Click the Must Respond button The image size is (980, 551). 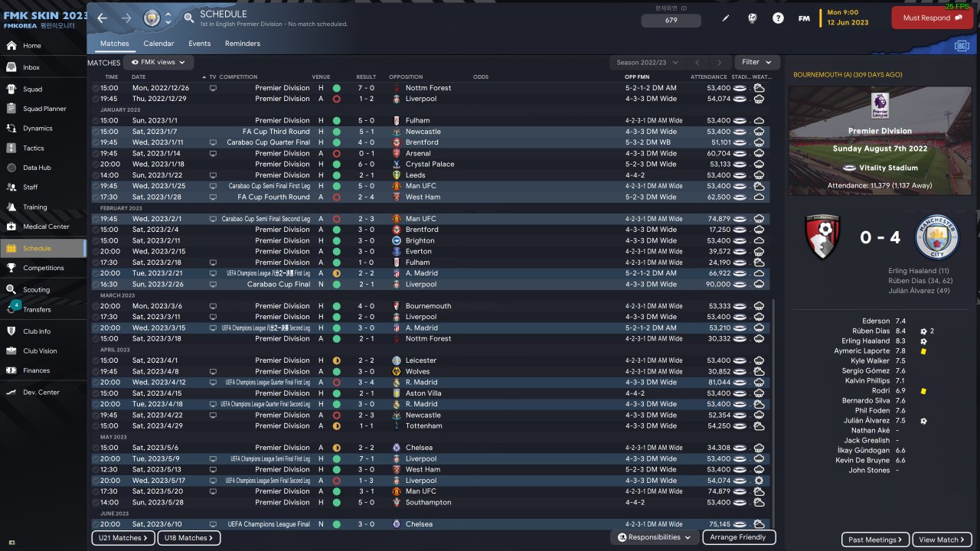click(x=932, y=18)
